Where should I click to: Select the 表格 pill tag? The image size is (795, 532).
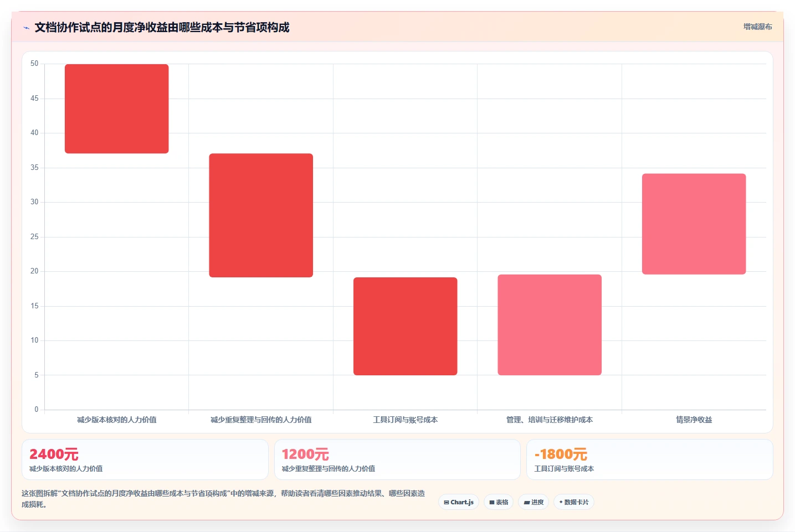(x=499, y=502)
